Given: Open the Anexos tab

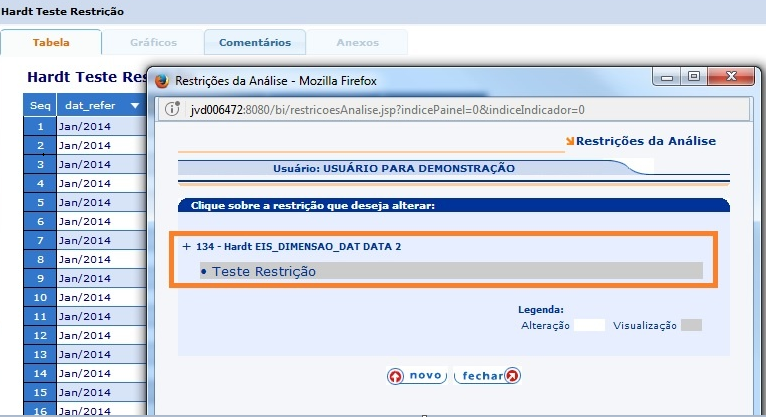Looking at the screenshot, I should pos(357,42).
